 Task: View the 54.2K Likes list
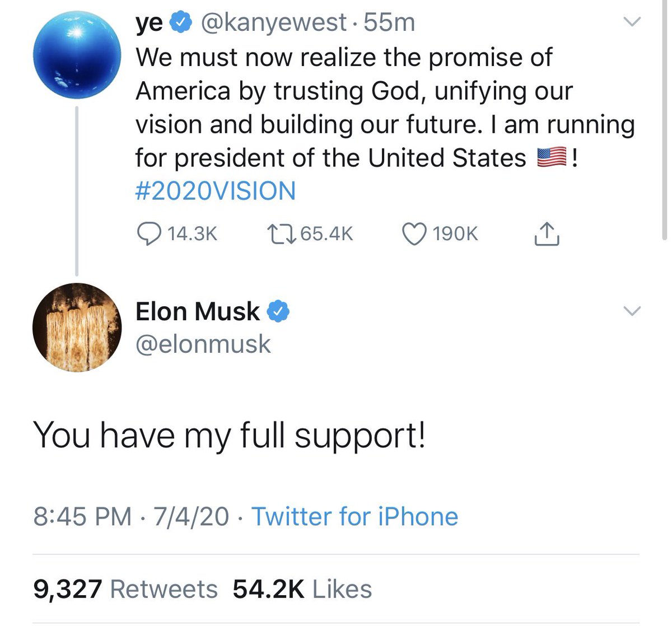(302, 589)
